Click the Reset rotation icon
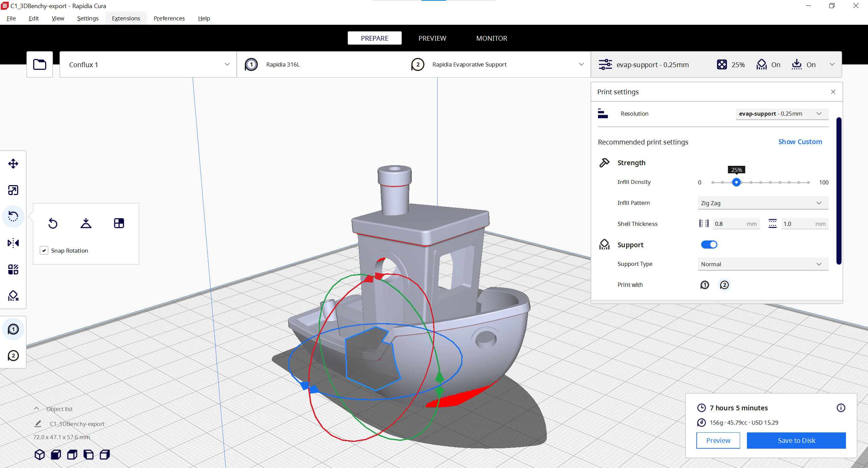This screenshot has height=468, width=868. (x=53, y=223)
